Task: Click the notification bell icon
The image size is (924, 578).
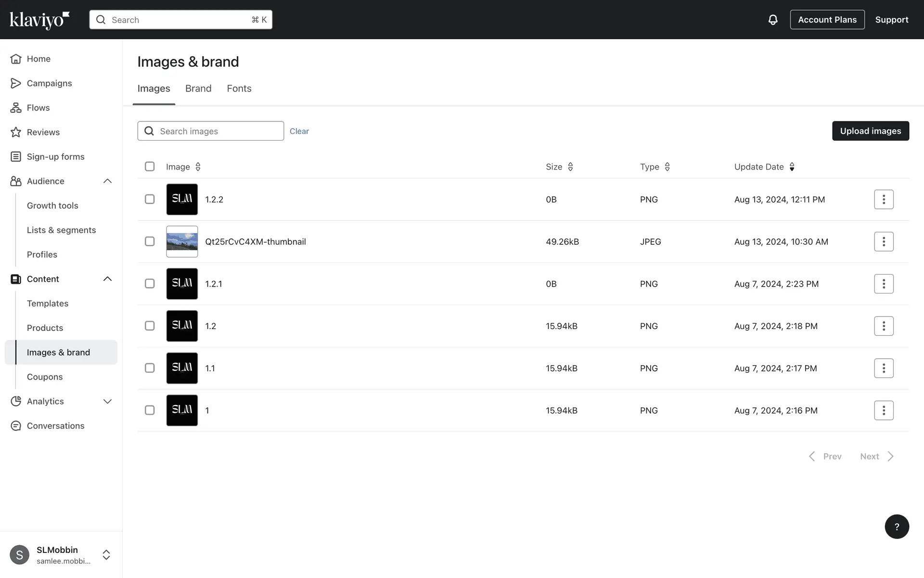Action: click(772, 20)
